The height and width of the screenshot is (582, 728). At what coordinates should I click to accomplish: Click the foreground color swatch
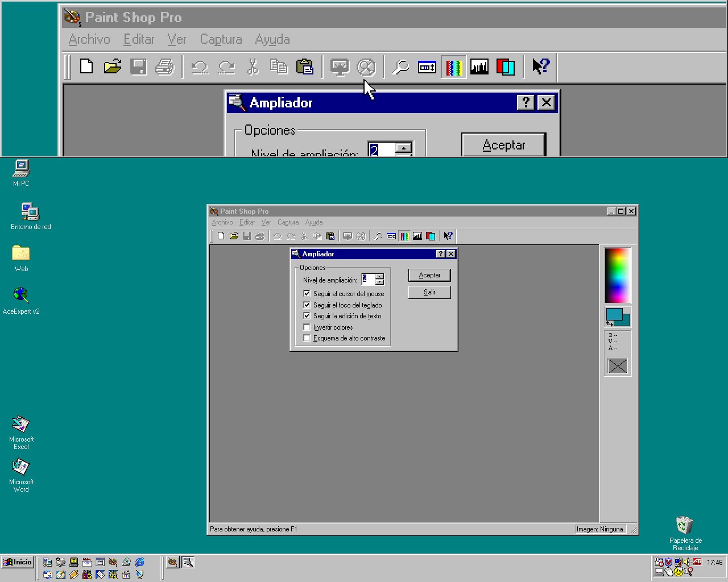(614, 315)
